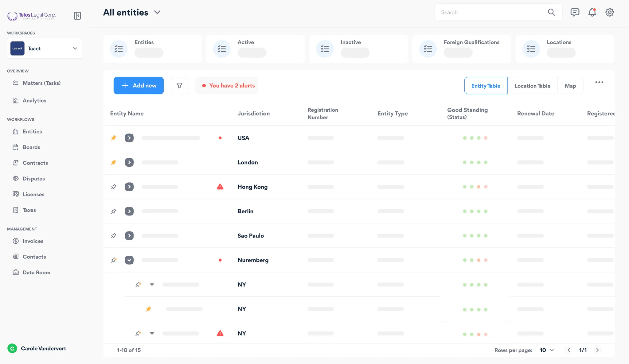Image resolution: width=629 pixels, height=364 pixels.
Task: Click the search magnifier icon
Action: pyautogui.click(x=551, y=12)
